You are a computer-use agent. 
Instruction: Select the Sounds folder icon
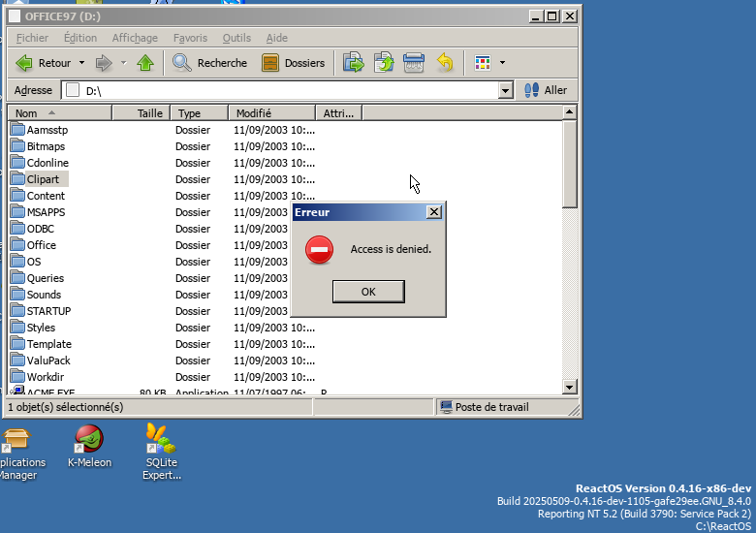coord(17,294)
